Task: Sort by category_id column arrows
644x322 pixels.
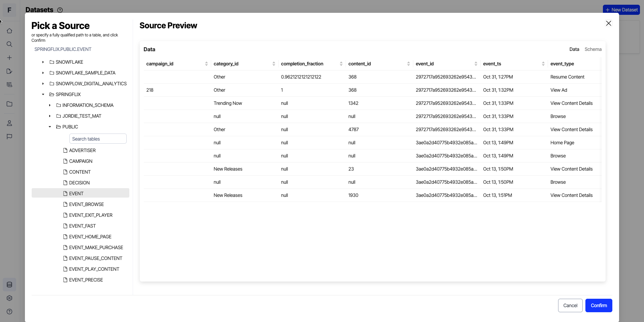Action: (274, 64)
